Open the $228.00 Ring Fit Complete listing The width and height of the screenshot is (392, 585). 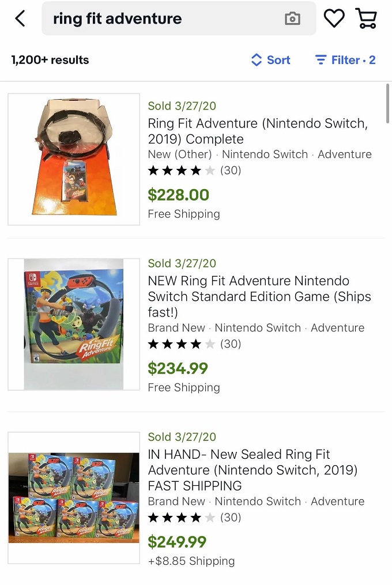[258, 131]
